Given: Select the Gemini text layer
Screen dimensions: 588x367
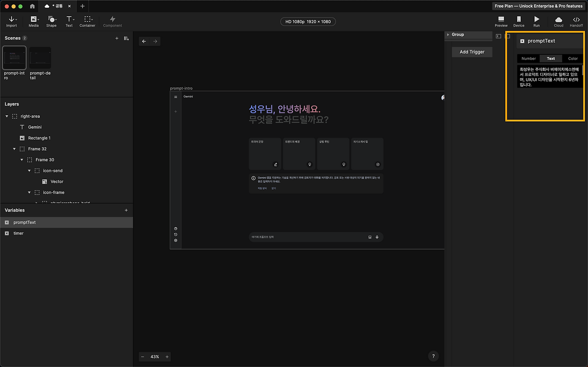Looking at the screenshot, I should [x=35, y=127].
